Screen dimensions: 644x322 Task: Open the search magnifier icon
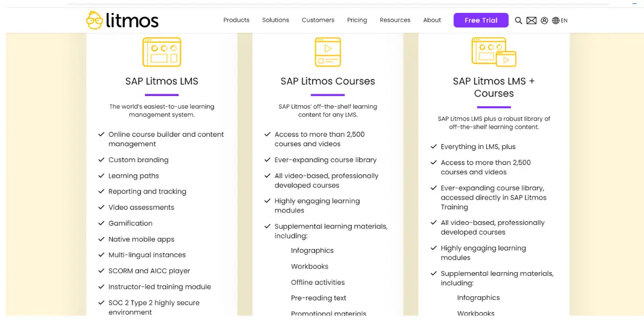[x=518, y=20]
